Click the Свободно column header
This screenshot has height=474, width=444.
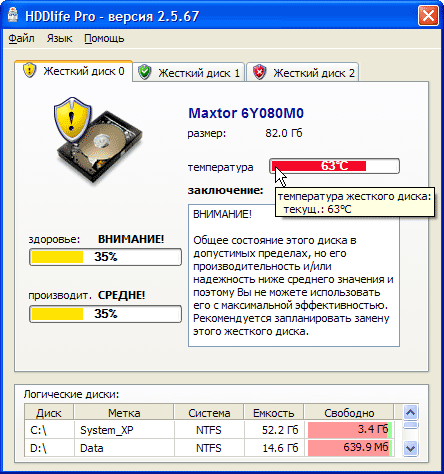(x=349, y=413)
